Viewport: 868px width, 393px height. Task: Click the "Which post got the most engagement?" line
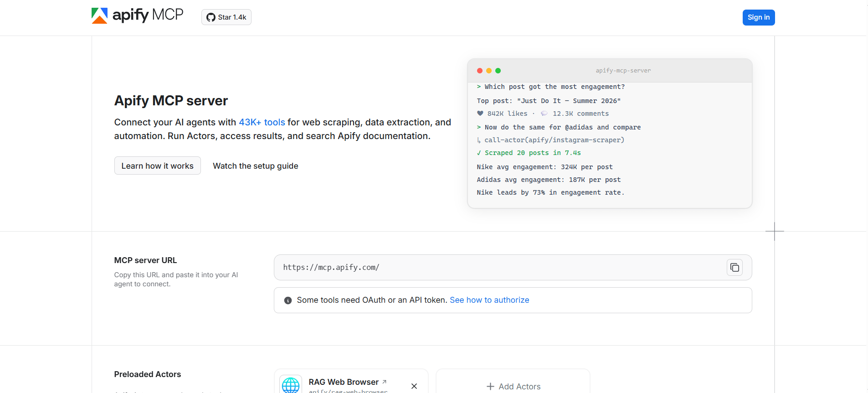551,87
